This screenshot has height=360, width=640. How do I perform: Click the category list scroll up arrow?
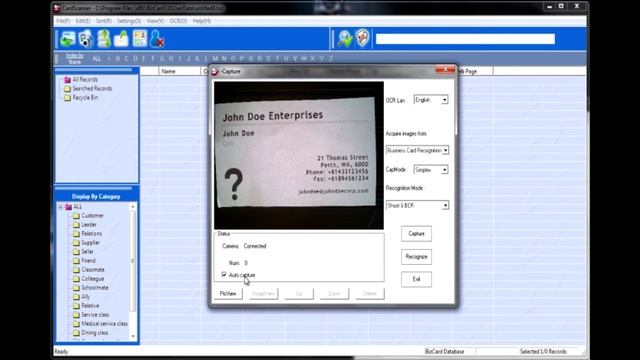click(133, 207)
